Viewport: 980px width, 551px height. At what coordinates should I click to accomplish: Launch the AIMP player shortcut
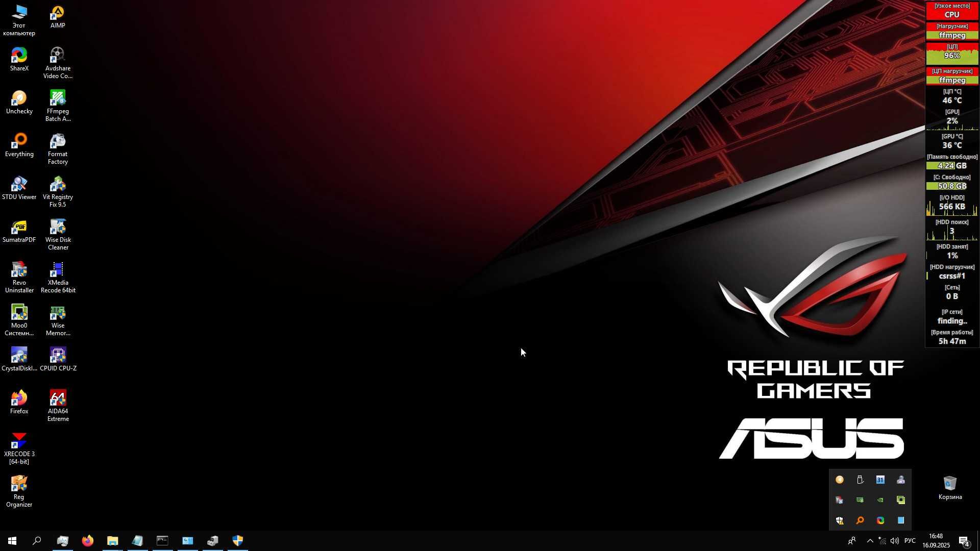(58, 17)
